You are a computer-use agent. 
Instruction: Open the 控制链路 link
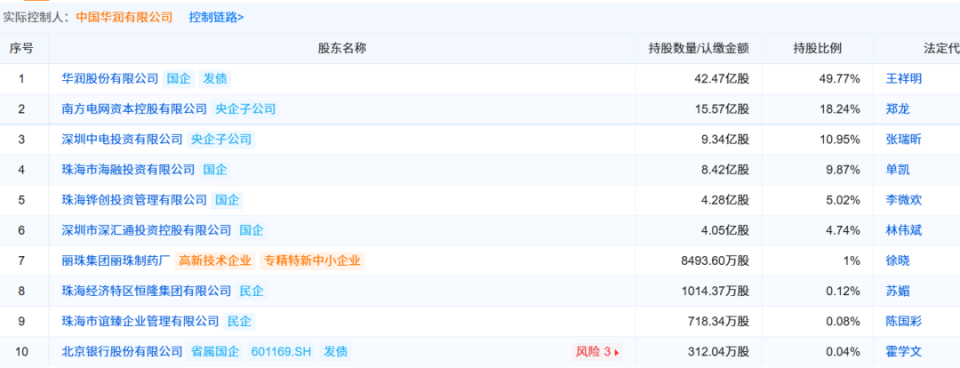pos(216,17)
